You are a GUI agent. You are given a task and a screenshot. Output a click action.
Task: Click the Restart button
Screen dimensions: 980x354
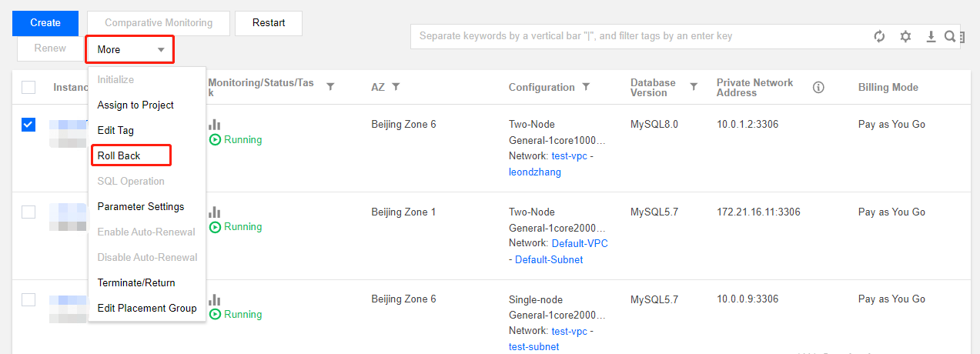pos(269,23)
